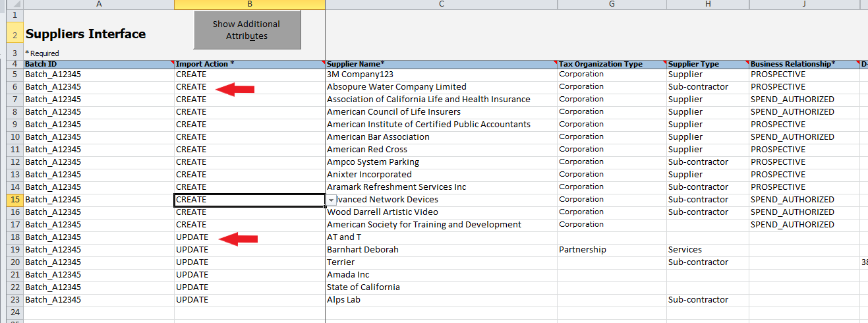Screen dimensions: 868x323
Task: Click SPEND_AUTHORIZED in row 17
Action: point(804,225)
